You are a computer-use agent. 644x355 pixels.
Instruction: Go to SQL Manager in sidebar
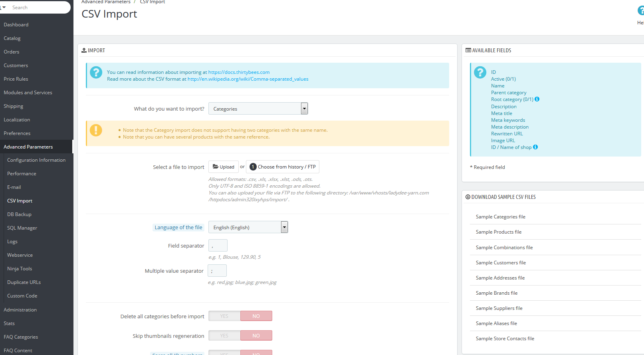point(22,228)
